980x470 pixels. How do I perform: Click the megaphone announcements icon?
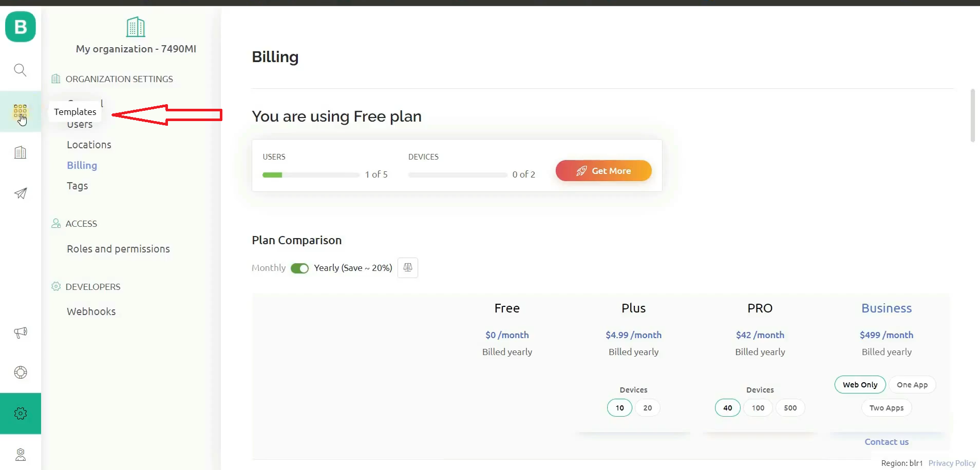coord(20,332)
